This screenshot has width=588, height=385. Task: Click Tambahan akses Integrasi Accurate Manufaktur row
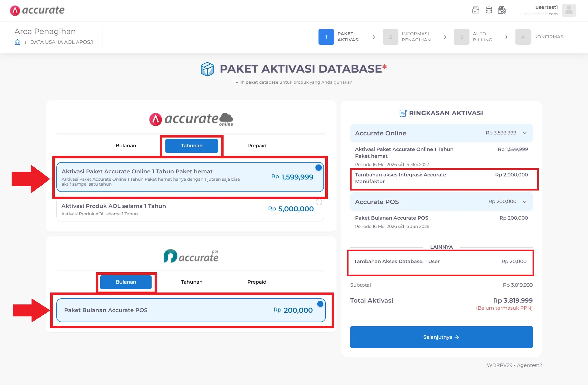click(441, 178)
